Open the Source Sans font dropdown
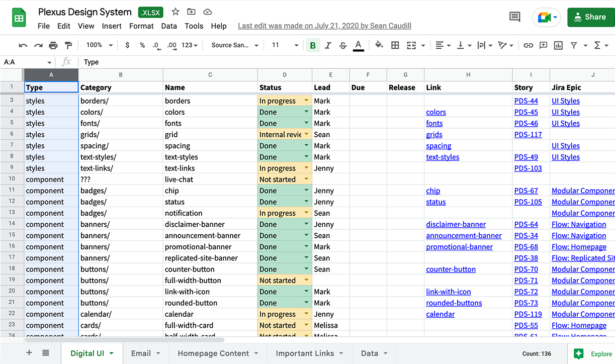Viewport: 615px width, 364px height. click(235, 45)
